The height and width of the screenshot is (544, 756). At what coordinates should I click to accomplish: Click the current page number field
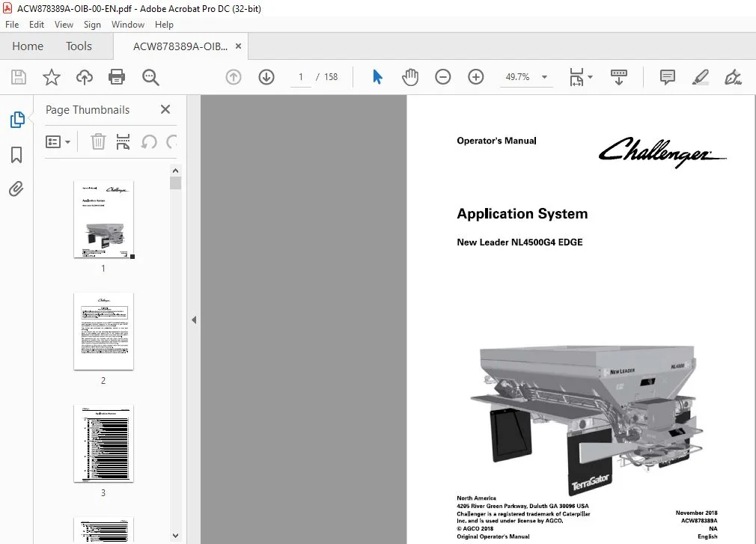coord(301,77)
